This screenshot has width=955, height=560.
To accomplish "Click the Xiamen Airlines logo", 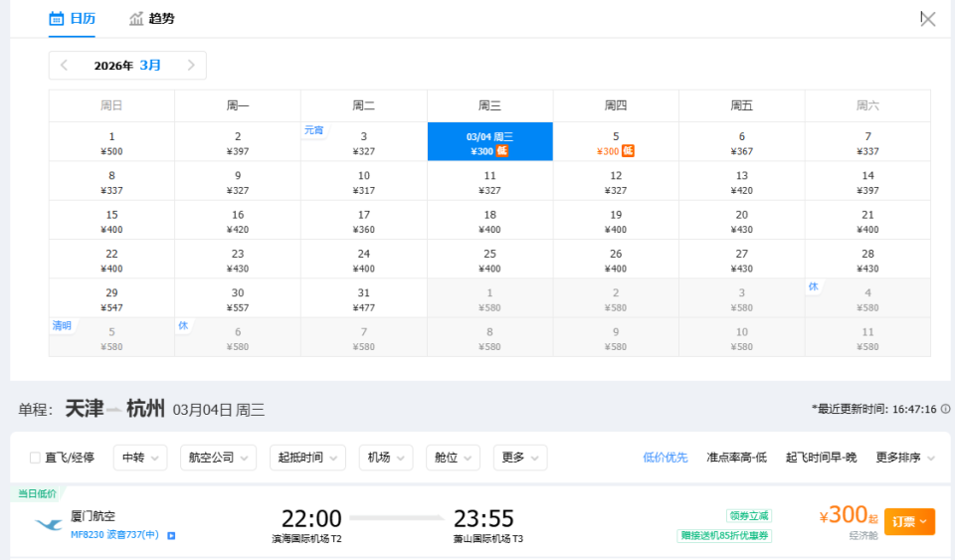I will click(49, 524).
